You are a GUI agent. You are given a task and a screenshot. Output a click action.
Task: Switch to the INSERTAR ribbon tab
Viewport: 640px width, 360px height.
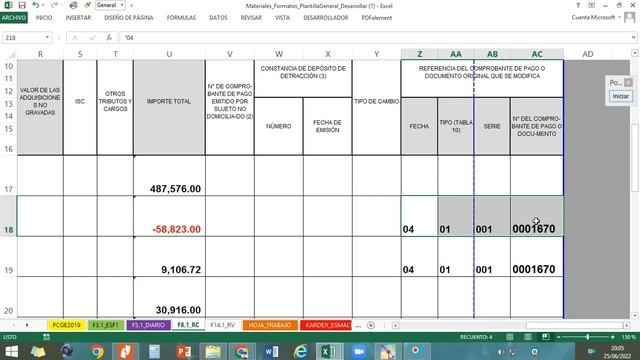click(78, 18)
